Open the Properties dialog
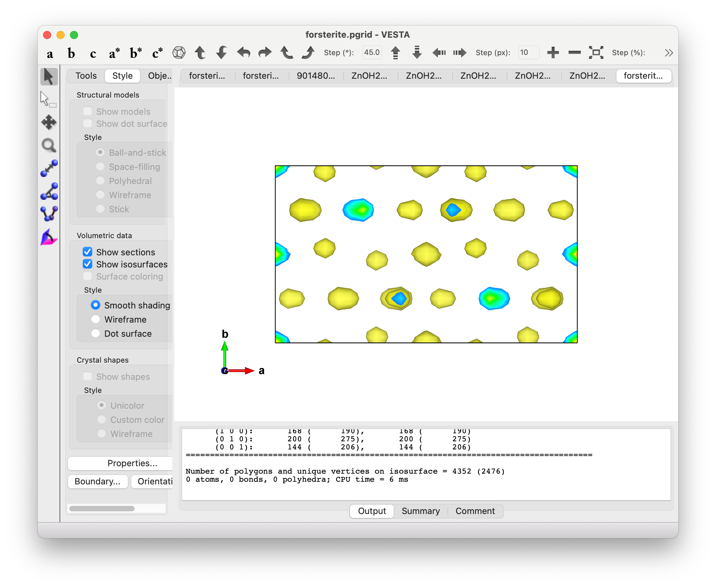 (132, 463)
